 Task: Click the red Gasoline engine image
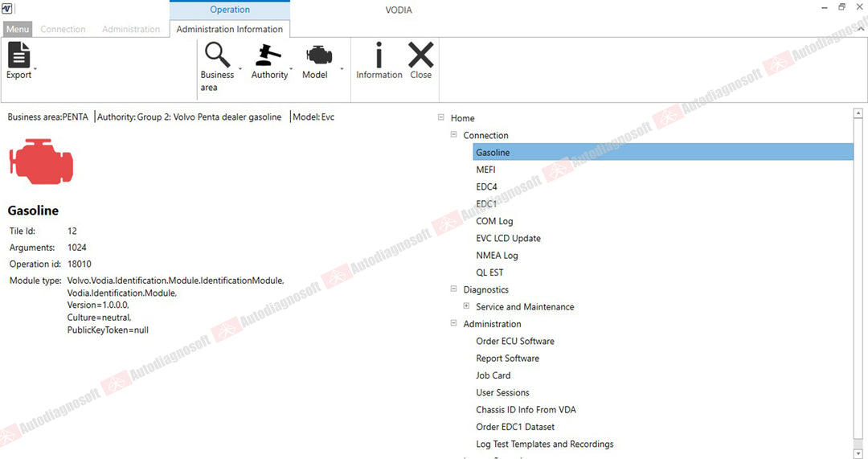41,162
